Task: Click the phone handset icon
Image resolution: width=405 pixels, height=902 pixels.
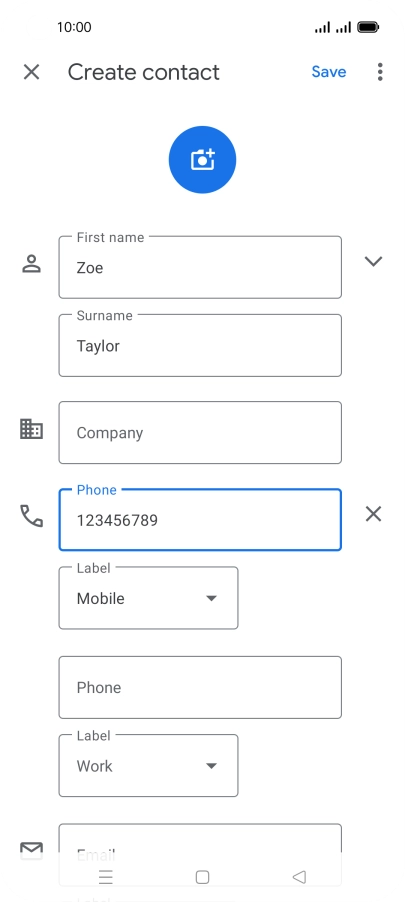Action: [31, 515]
